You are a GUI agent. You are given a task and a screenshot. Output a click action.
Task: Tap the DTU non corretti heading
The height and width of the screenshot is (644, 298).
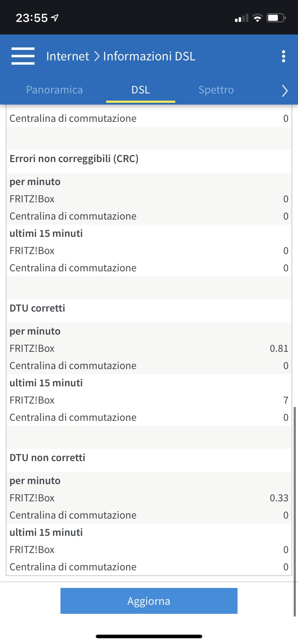tap(48, 458)
